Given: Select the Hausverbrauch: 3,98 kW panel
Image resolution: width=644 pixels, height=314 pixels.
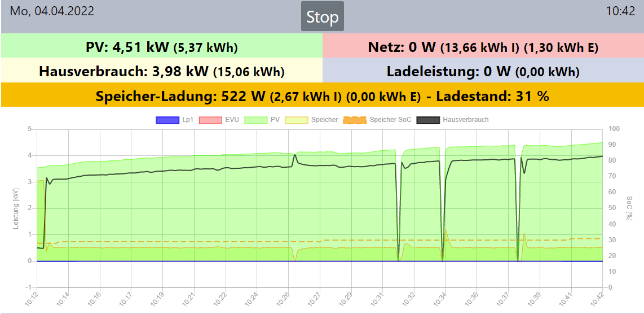Looking at the screenshot, I should click(162, 71).
